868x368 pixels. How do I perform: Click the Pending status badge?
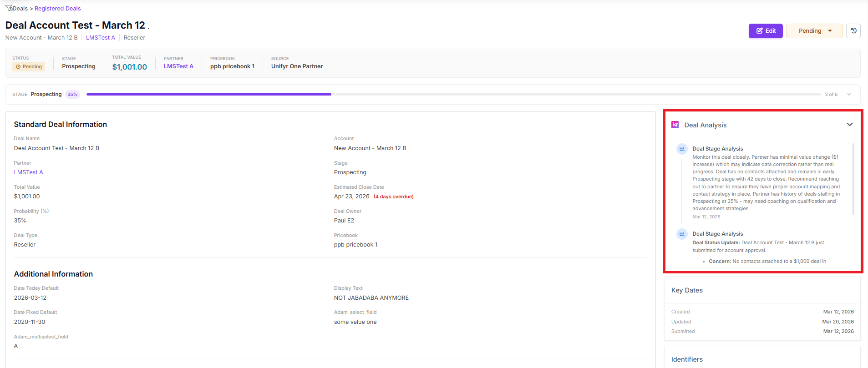click(29, 66)
